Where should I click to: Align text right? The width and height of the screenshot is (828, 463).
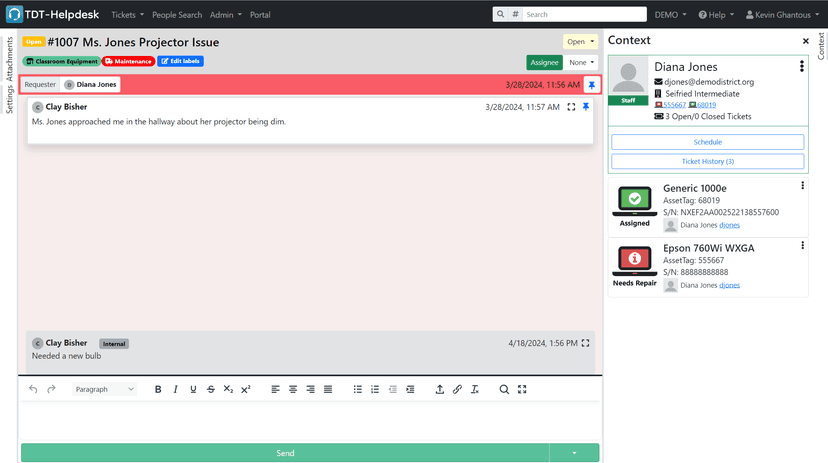tap(310, 389)
